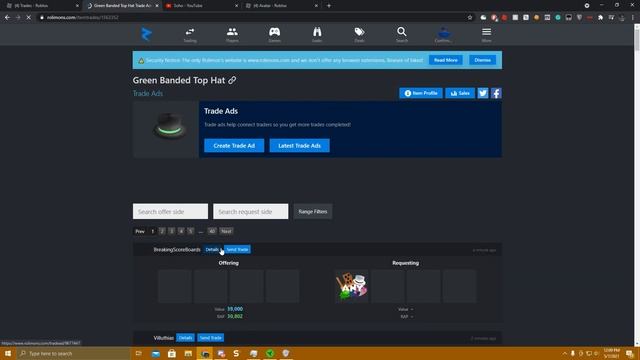Close the Green Banded Top Hat tab
This screenshot has height=360, width=640.
coord(157,6)
